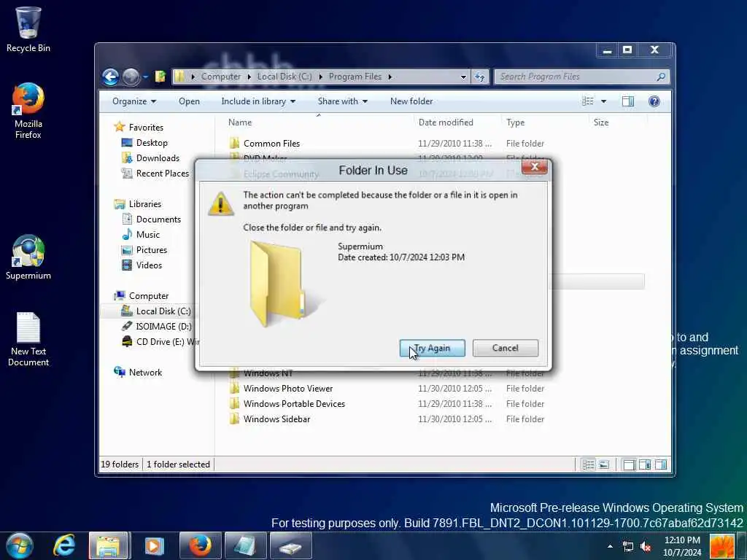Image resolution: width=747 pixels, height=560 pixels.
Task: Expand the arrow after Program Files breadcrumb
Action: [390, 77]
